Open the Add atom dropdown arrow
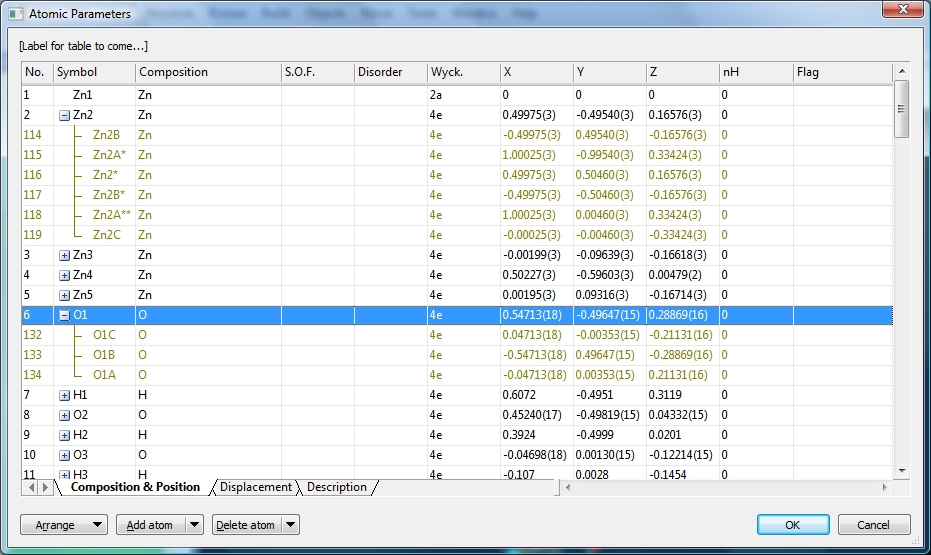The image size is (931, 555). tap(194, 525)
